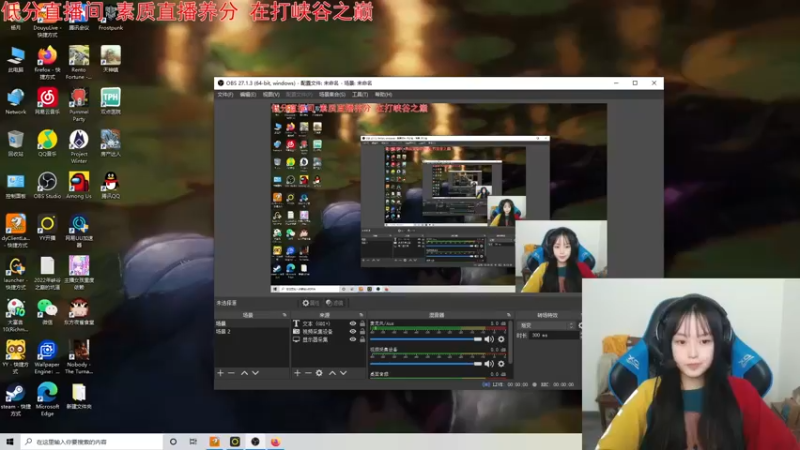
Task: Move the source down in Sources panel
Action: 343,373
